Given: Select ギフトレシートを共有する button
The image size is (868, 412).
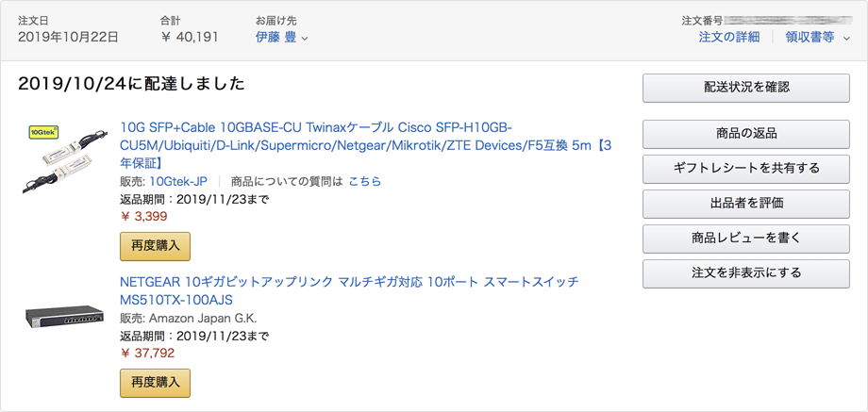Looking at the screenshot, I should point(746,168).
